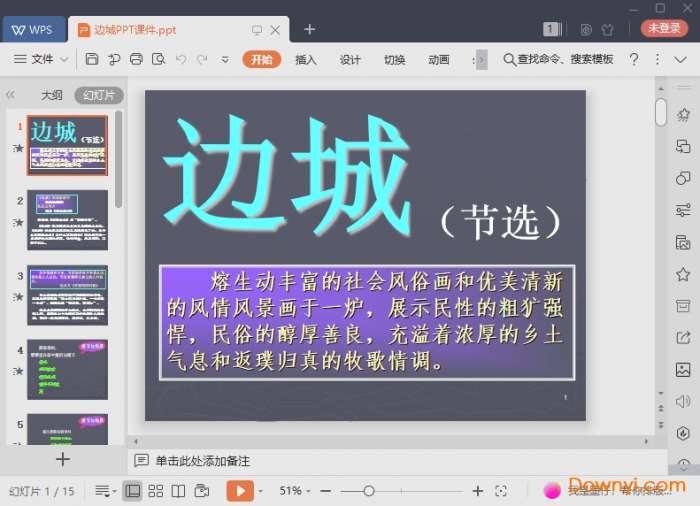This screenshot has height=506, width=700.
Task: Go to previous slide double arrow
Action: 661,409
